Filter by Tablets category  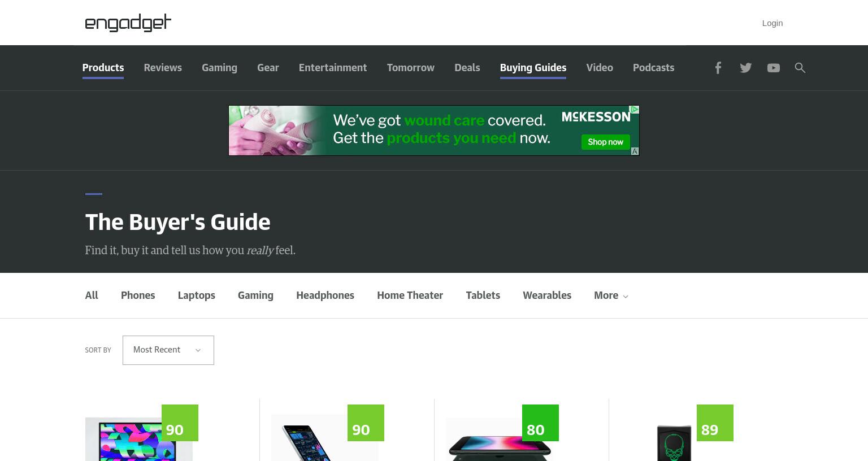point(483,295)
